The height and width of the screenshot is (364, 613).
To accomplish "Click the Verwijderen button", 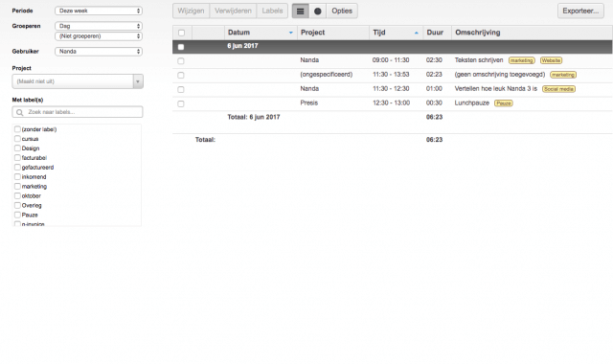I will [233, 11].
